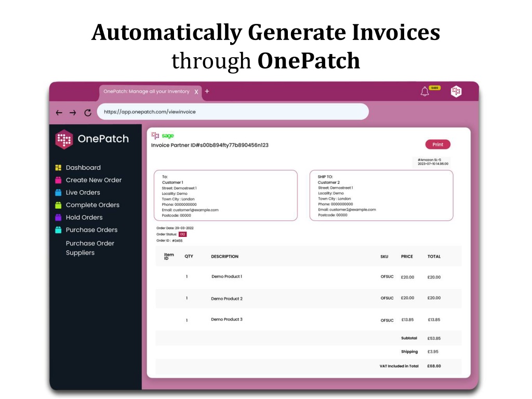This screenshot has height=399, width=532.
Task: Click the Invoice Partner ID text
Action: pyautogui.click(x=210, y=145)
